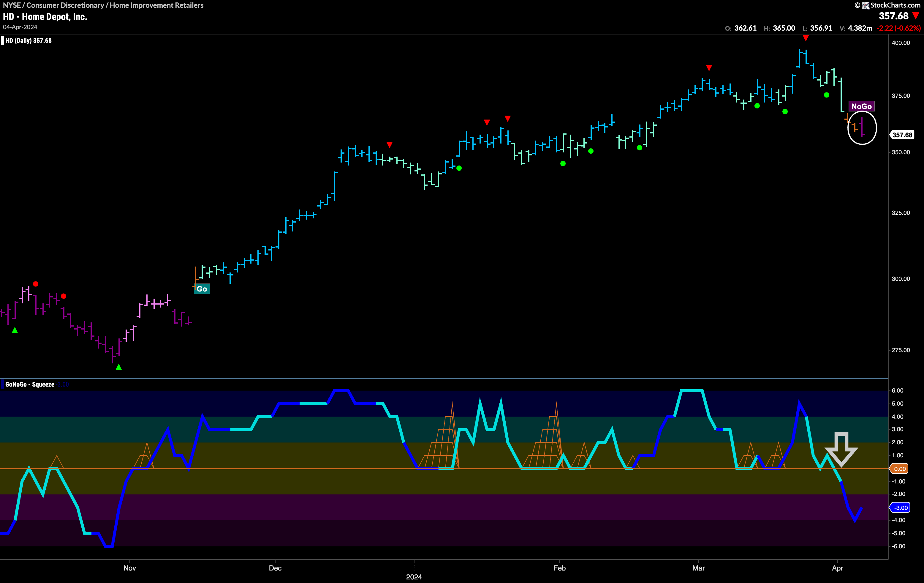Click the 4.00 oscillator axis label
The height and width of the screenshot is (583, 924).
[x=897, y=417]
